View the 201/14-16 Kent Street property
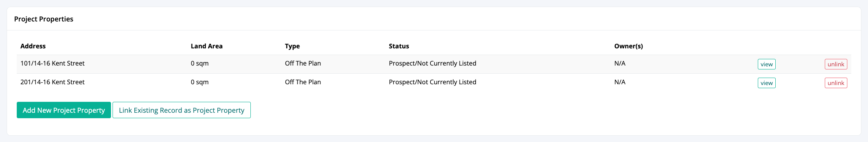Viewport: 868px width, 142px height. pyautogui.click(x=766, y=83)
